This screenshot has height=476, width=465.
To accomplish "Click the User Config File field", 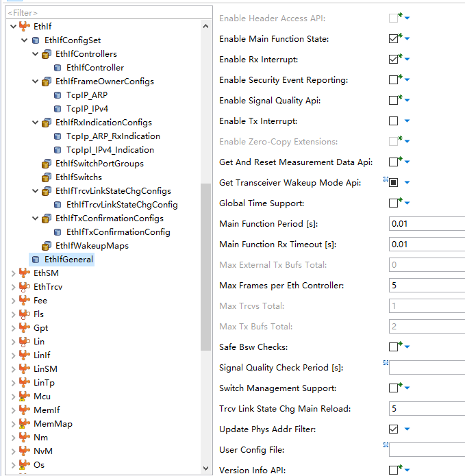I will (x=427, y=449).
